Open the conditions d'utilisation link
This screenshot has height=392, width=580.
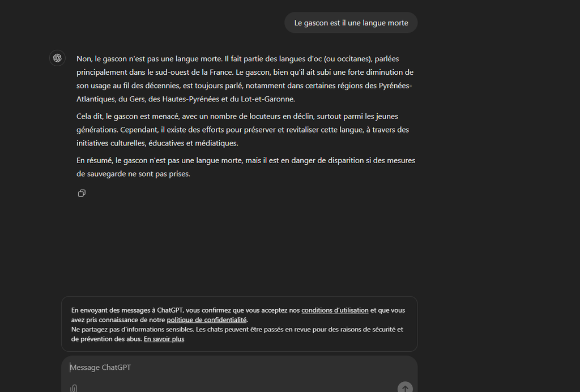[x=335, y=310]
